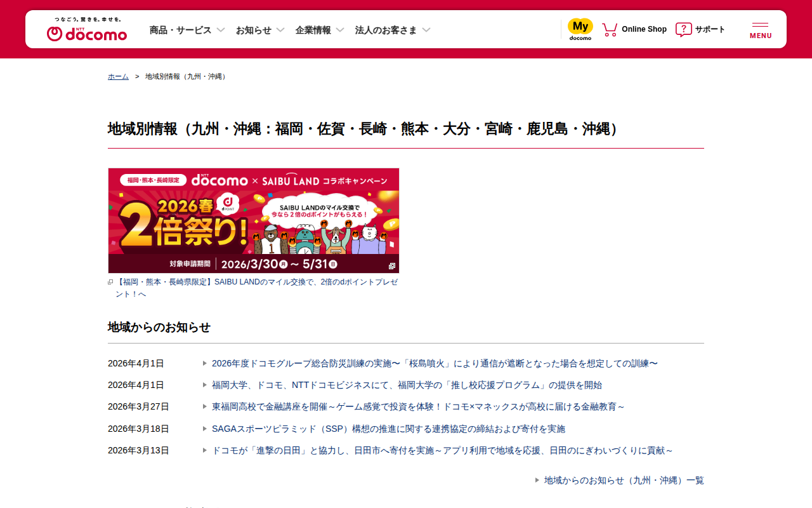Go to Online Shop text link
Viewport: 812px width, 508px height.
click(644, 29)
